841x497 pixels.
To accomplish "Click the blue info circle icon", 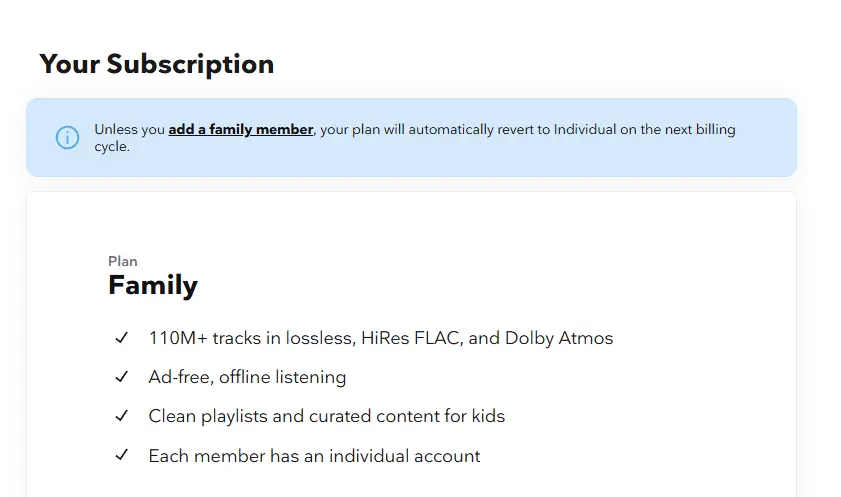I will coord(68,138).
